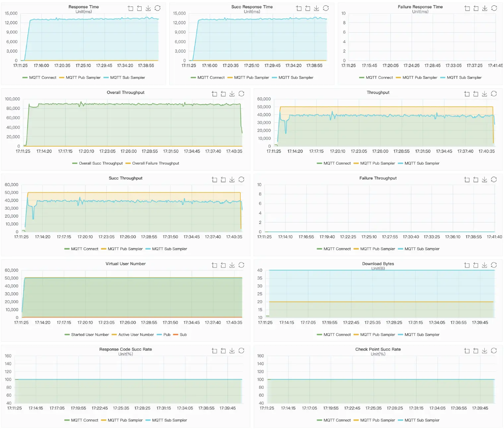Click zoom reset icon on Response Code Succ Rate chart
This screenshot has width=504, height=429.
pos(223,351)
